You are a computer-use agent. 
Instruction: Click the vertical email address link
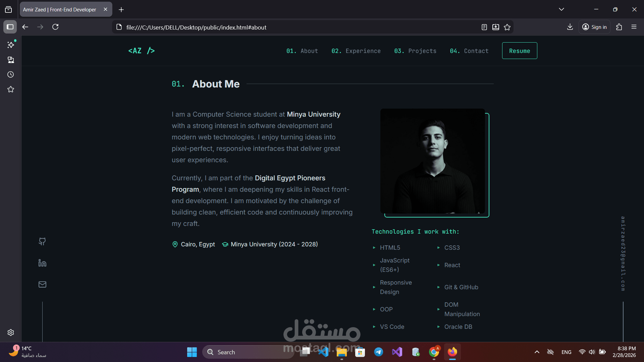coord(623,254)
